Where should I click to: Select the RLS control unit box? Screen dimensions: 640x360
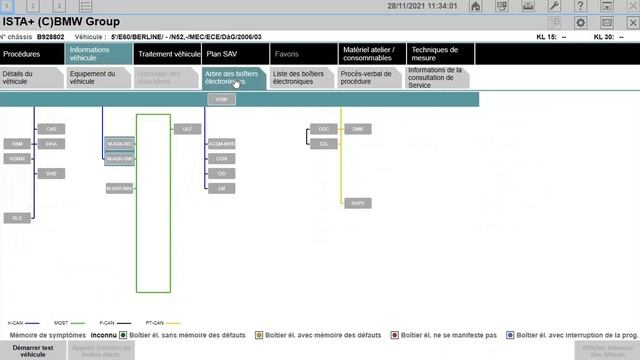[x=17, y=218]
